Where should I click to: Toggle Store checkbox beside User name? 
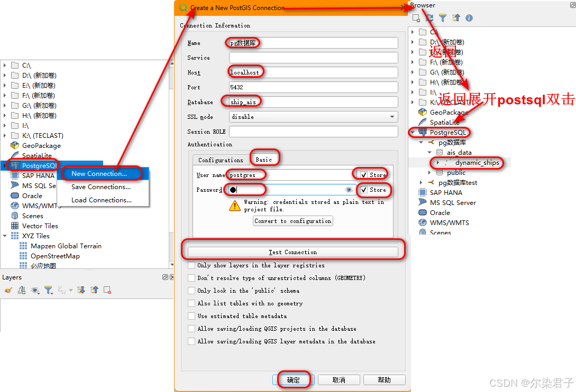(364, 175)
